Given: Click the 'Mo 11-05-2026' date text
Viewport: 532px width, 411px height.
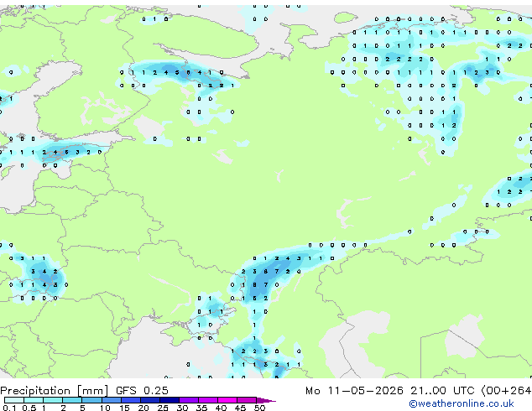Looking at the screenshot, I should click(x=355, y=391).
